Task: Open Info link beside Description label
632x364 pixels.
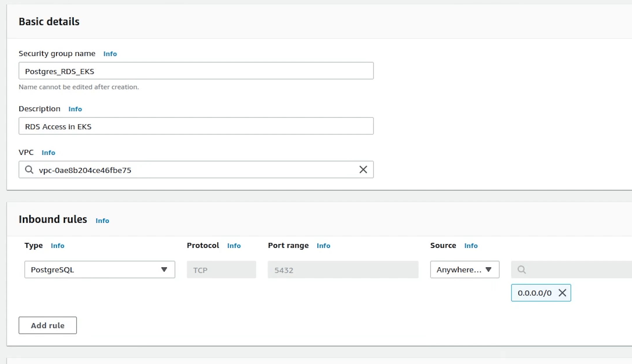Action: (75, 109)
